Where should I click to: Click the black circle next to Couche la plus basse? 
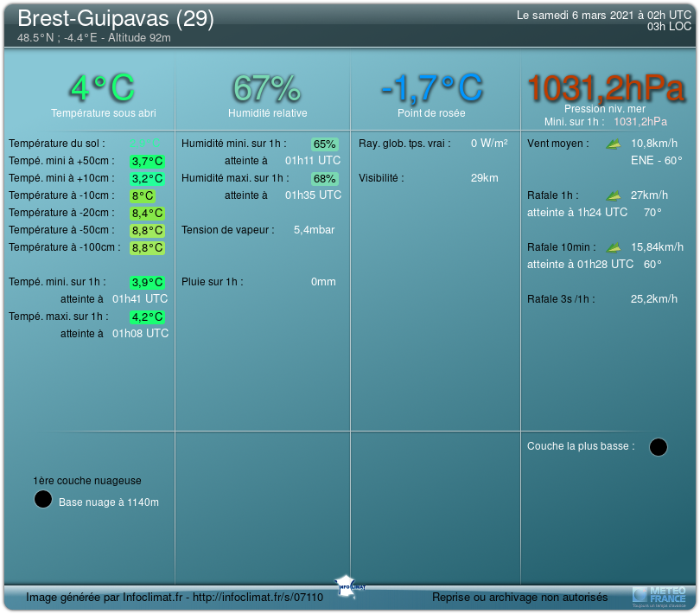(658, 447)
